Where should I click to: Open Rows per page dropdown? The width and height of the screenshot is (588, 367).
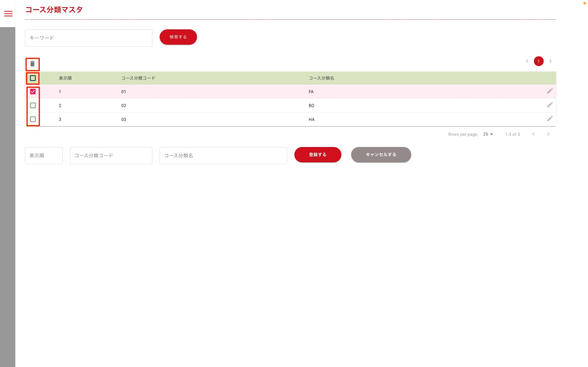(488, 134)
